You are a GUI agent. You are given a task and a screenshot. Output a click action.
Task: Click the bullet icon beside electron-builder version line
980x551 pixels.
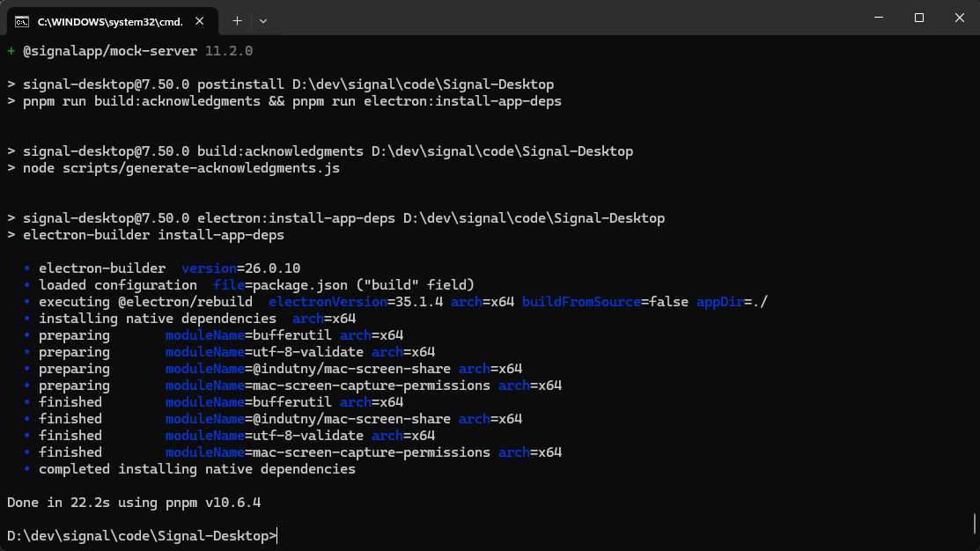[x=26, y=268]
